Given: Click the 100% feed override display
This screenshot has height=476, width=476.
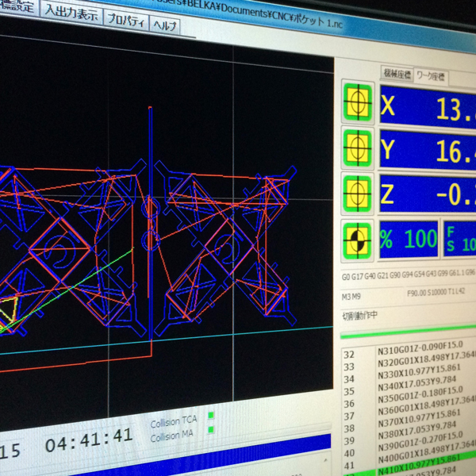Looking at the screenshot, I should pyautogui.click(x=408, y=239).
